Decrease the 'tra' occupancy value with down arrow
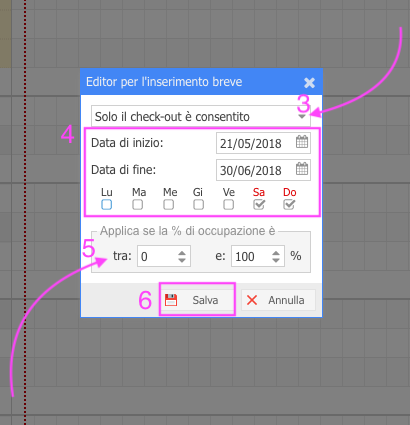Screen dimensions: 410x425 coord(182,260)
